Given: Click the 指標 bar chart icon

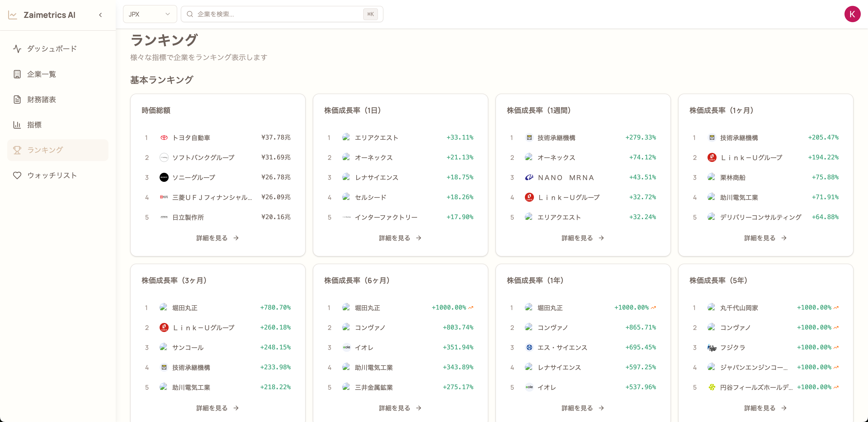Looking at the screenshot, I should pos(17,125).
